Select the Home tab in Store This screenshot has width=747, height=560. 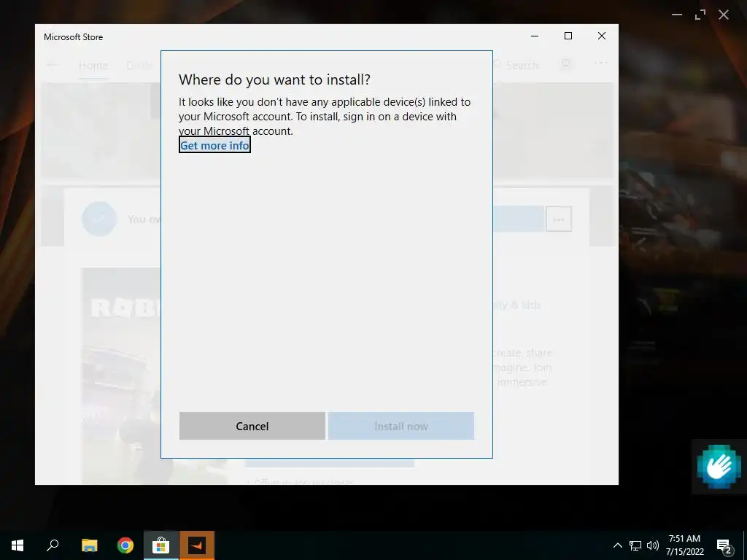93,65
